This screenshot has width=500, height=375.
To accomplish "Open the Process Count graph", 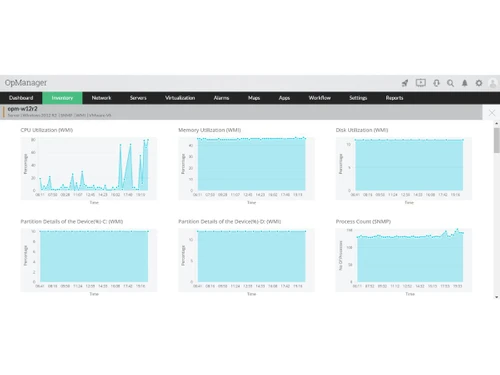I will (x=404, y=260).
